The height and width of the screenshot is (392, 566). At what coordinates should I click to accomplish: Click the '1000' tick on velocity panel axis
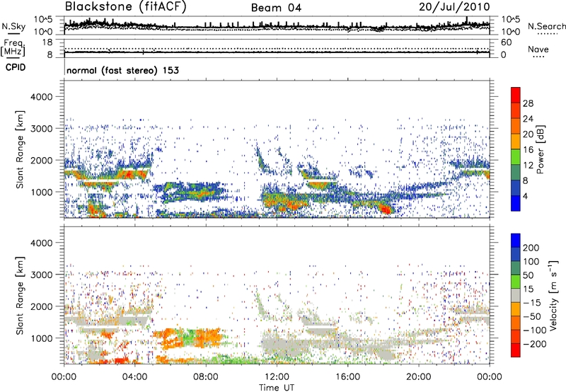tap(41, 339)
